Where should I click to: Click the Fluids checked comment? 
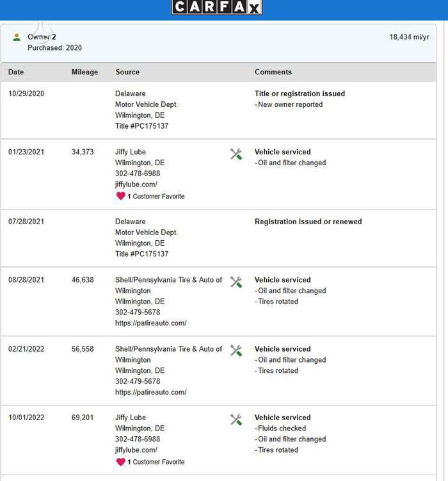click(280, 428)
